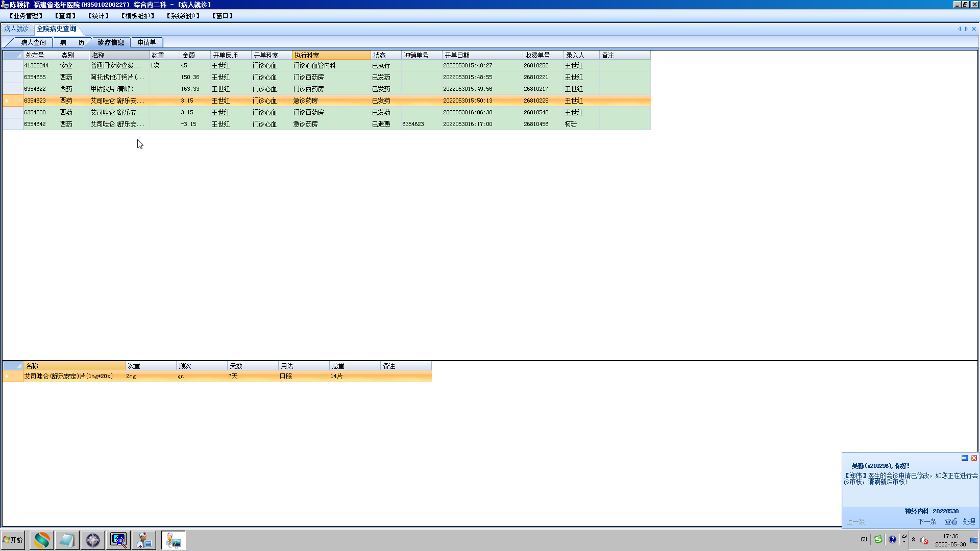980x551 pixels.
Task: Switch to the 病人查询 tab
Action: coord(33,42)
